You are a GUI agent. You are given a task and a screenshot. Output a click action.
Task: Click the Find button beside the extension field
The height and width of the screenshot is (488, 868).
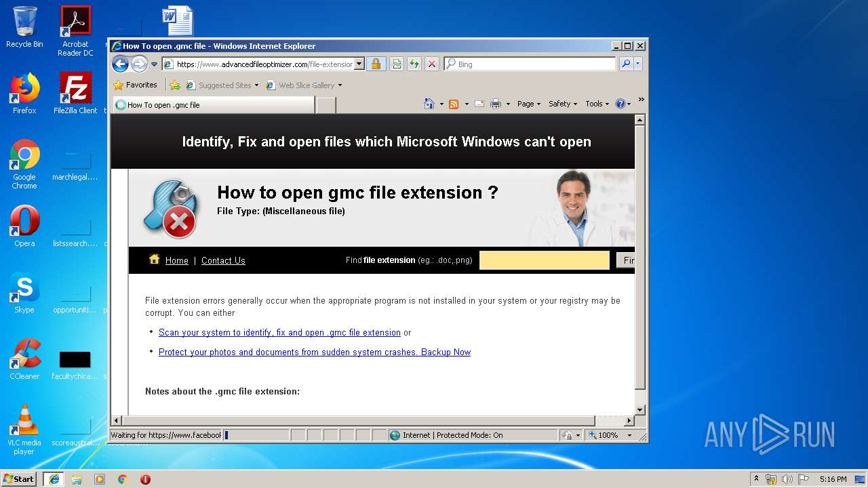tap(625, 260)
